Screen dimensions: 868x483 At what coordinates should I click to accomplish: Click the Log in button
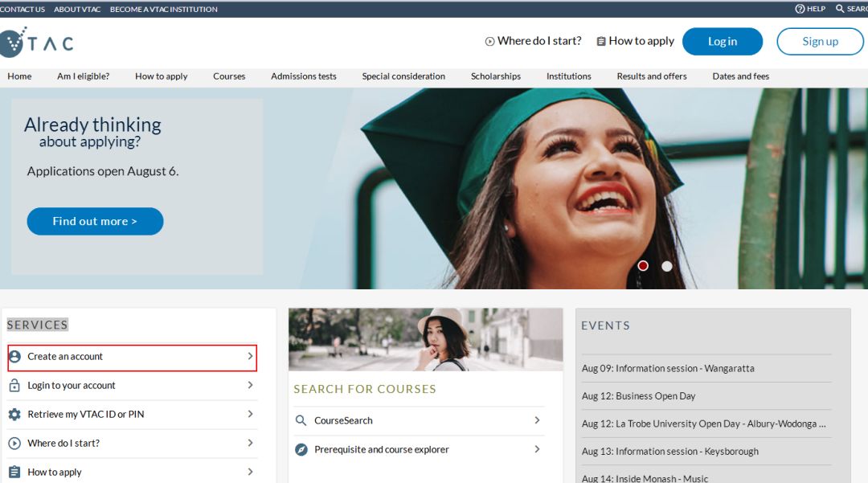[723, 42]
